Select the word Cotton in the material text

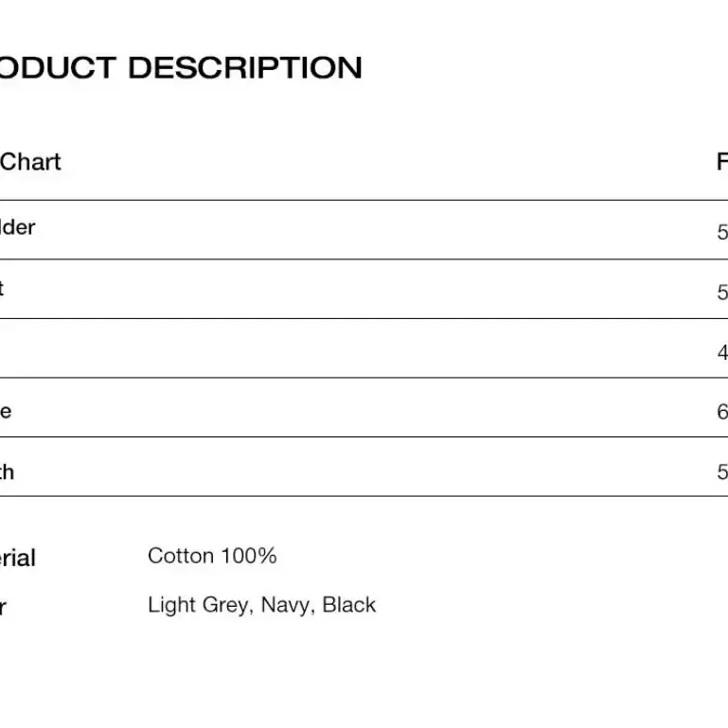point(181,556)
